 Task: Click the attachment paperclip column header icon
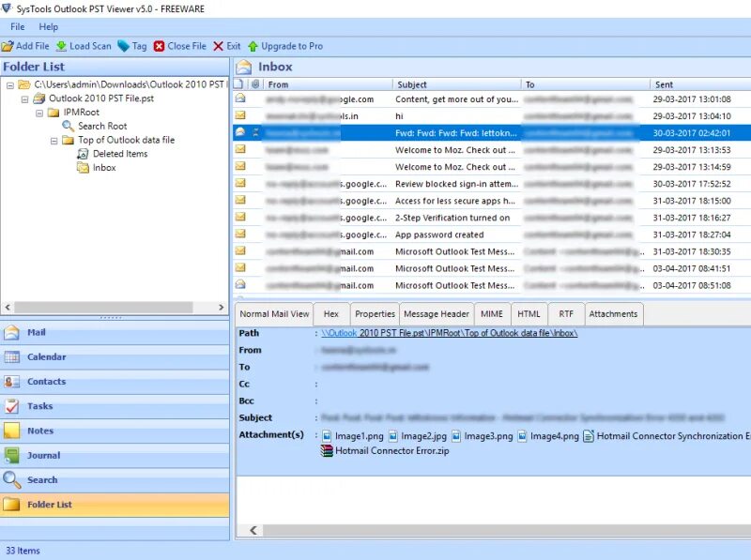point(255,84)
